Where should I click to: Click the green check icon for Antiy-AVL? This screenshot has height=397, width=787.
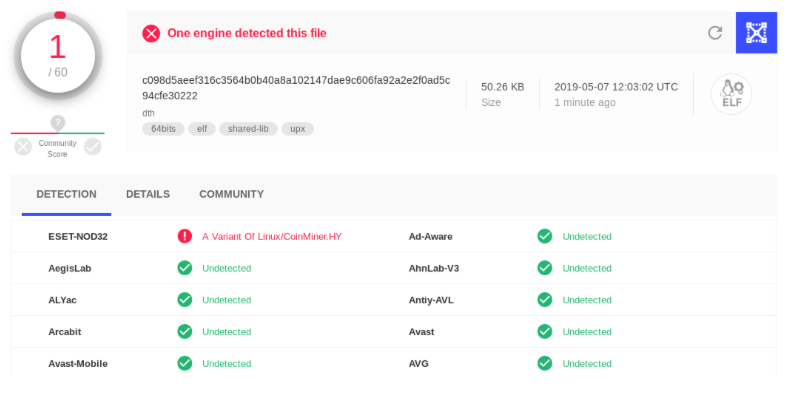[x=545, y=300]
